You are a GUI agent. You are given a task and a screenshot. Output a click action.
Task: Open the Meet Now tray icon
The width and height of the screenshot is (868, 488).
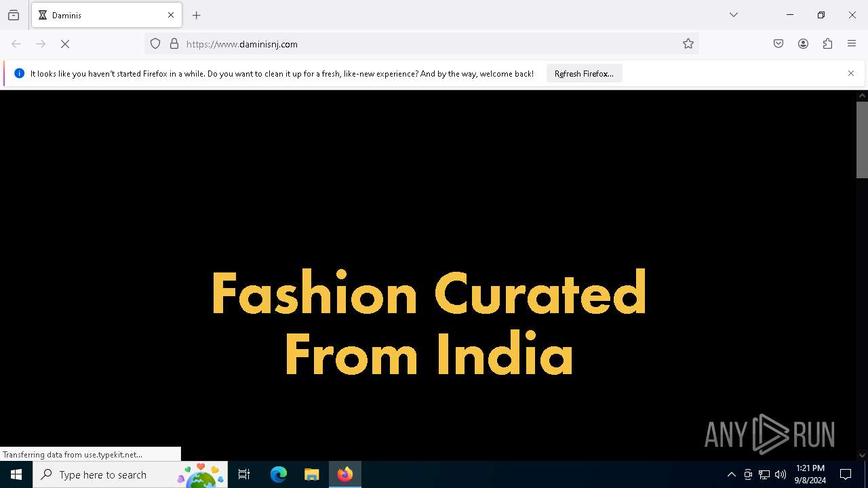[748, 474]
